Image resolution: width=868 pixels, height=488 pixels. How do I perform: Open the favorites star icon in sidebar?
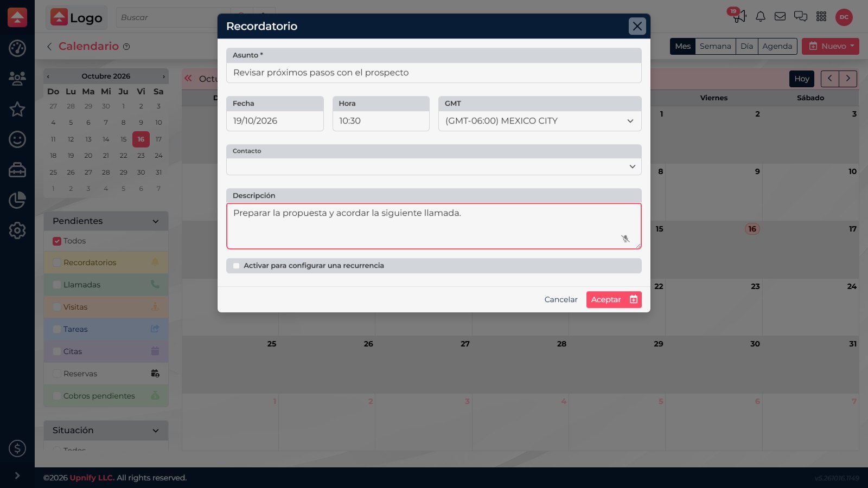17,109
